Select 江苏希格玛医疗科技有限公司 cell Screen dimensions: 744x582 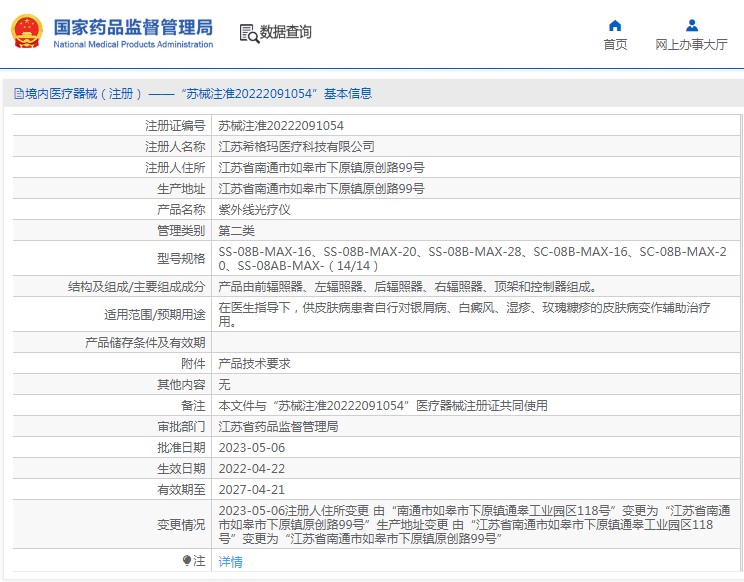tap(297, 147)
